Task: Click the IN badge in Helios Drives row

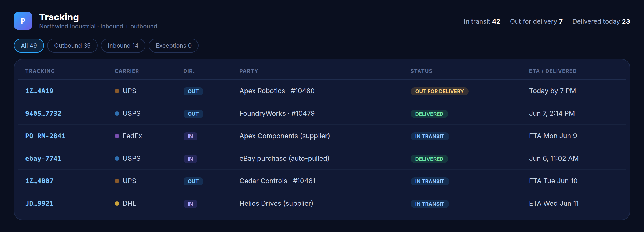Action: pos(190,204)
